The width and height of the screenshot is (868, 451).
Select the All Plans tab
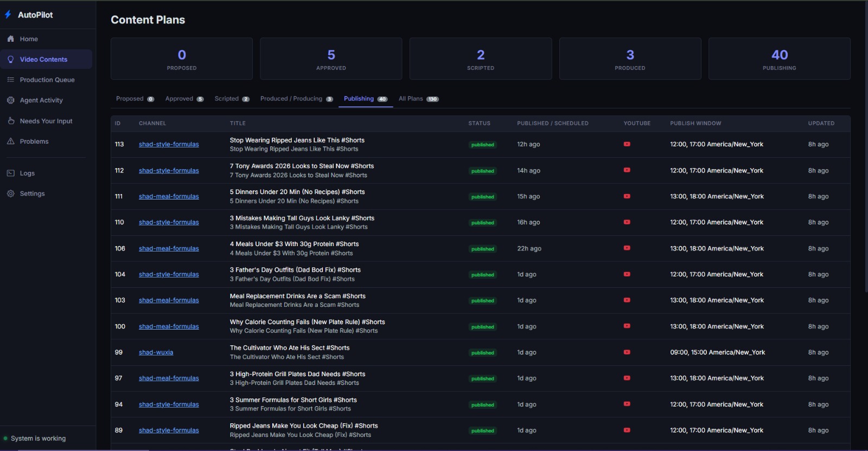(418, 99)
